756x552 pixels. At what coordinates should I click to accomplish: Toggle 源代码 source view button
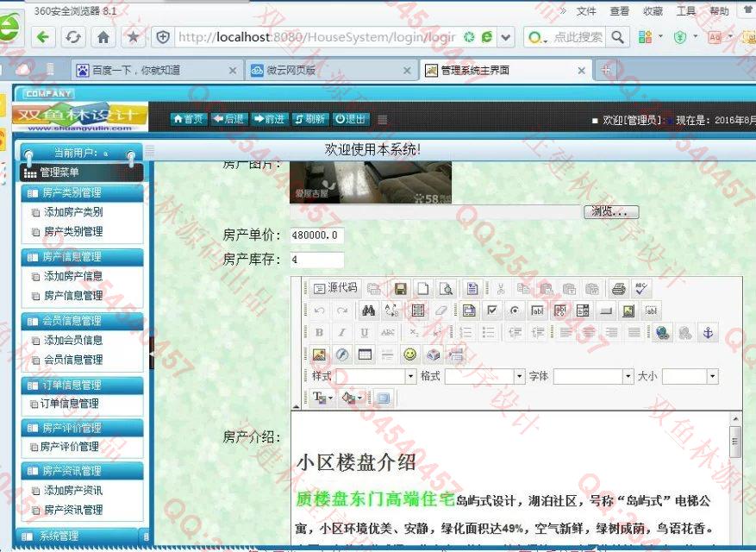pyautogui.click(x=336, y=288)
